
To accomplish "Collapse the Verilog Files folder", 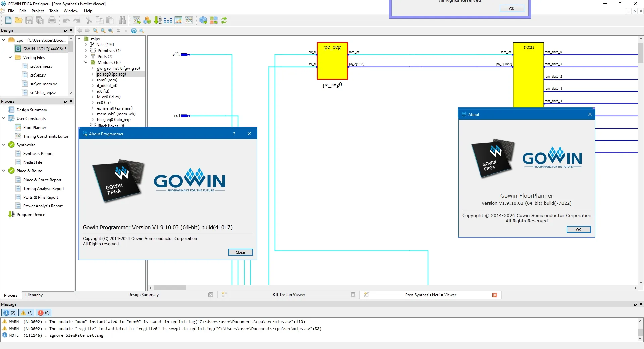I will click(x=10, y=57).
